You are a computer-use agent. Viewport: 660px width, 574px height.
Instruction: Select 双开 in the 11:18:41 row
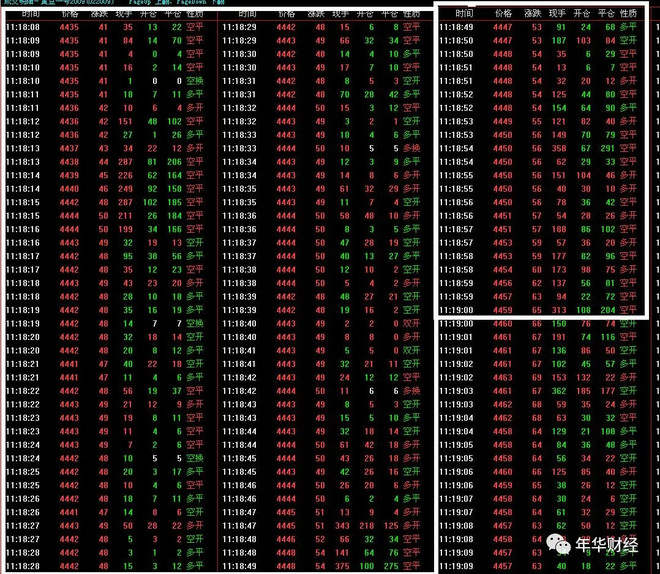pyautogui.click(x=411, y=351)
